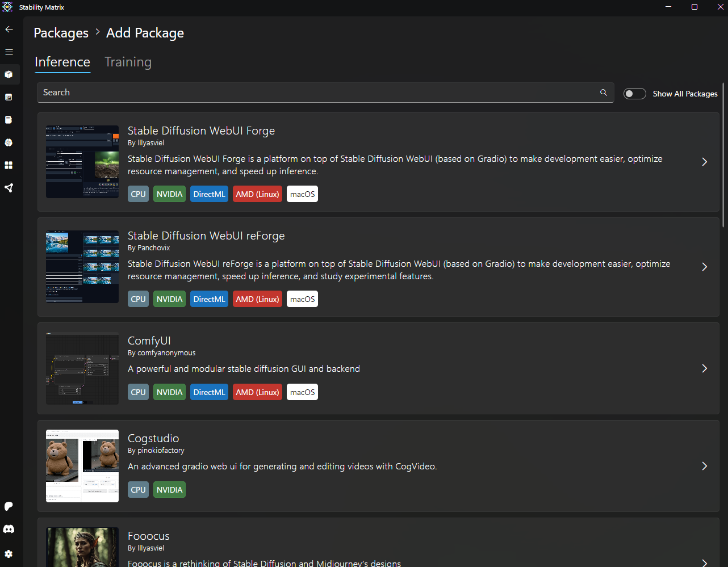The width and height of the screenshot is (728, 567).
Task: Click the macOS badge on WebUI reForge
Action: click(302, 299)
